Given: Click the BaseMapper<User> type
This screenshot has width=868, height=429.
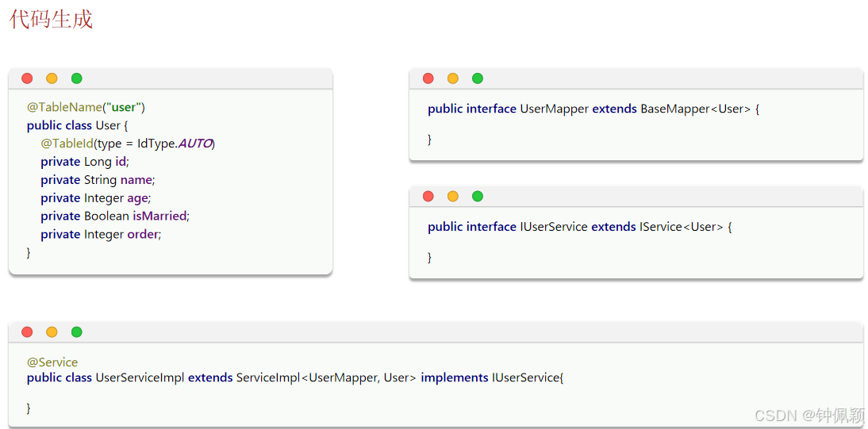Looking at the screenshot, I should (696, 109).
